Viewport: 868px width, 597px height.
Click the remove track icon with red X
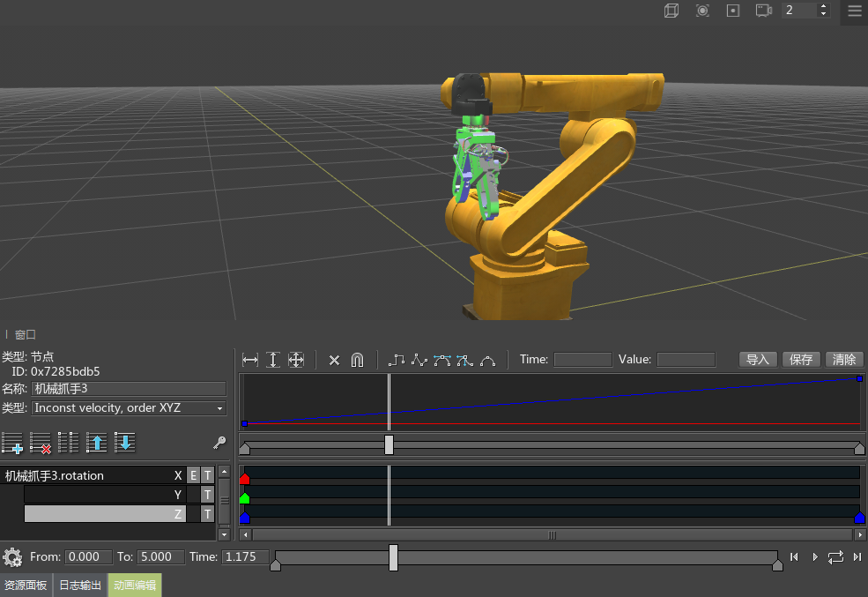[41, 443]
